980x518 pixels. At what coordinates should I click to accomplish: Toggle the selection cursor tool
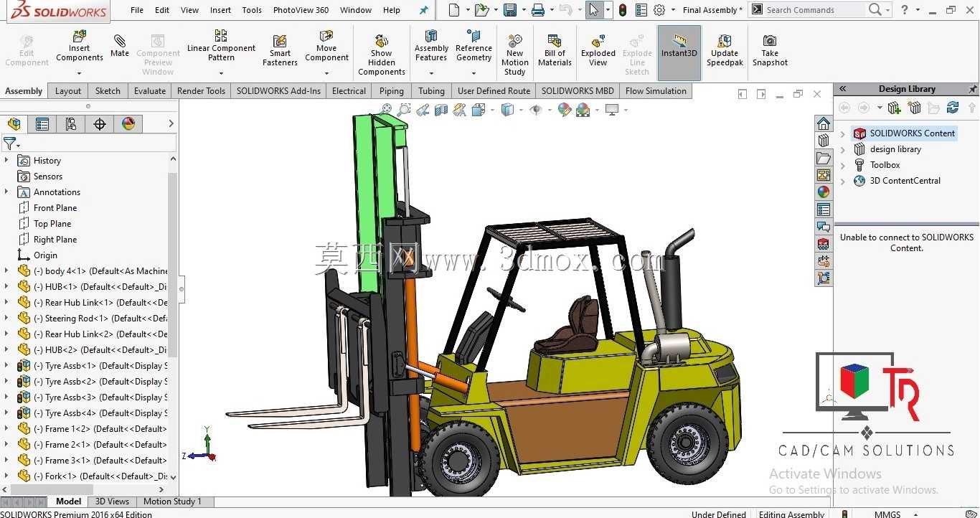coord(593,10)
